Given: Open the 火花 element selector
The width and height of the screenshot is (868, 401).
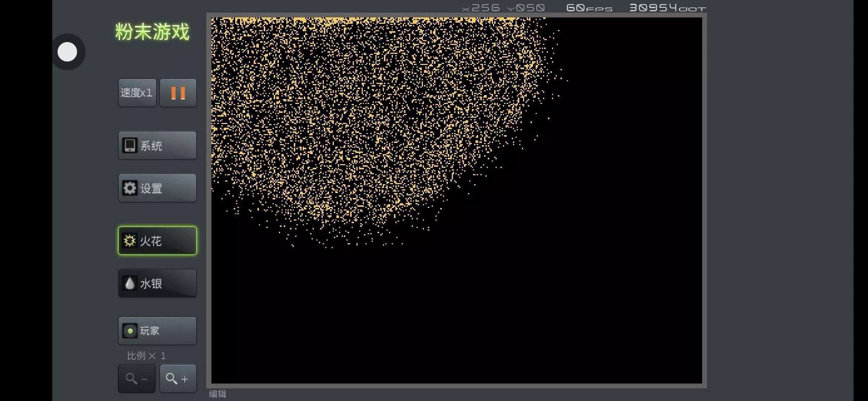Looking at the screenshot, I should [x=151, y=241].
